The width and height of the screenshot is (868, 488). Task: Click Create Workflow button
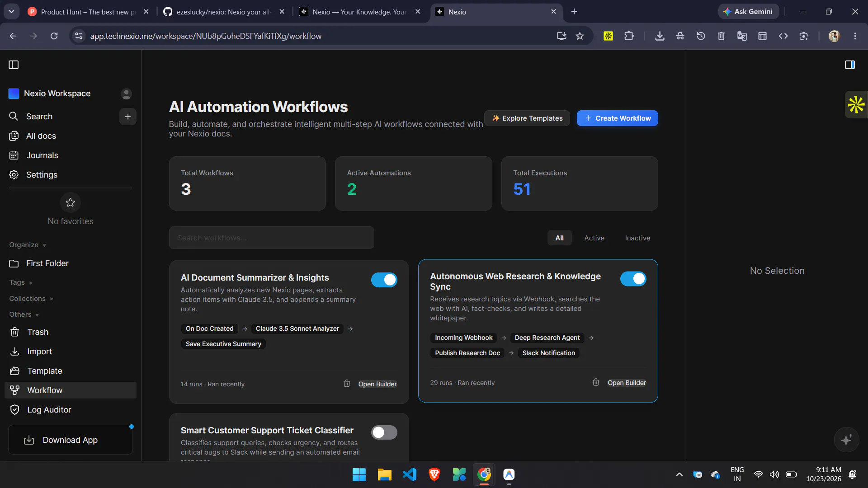pos(617,118)
